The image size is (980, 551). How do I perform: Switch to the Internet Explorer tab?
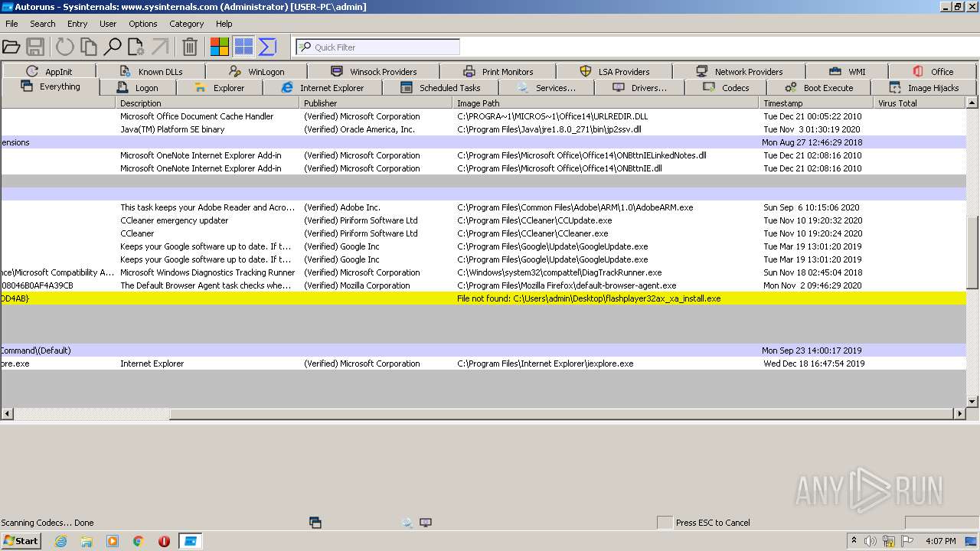click(322, 88)
